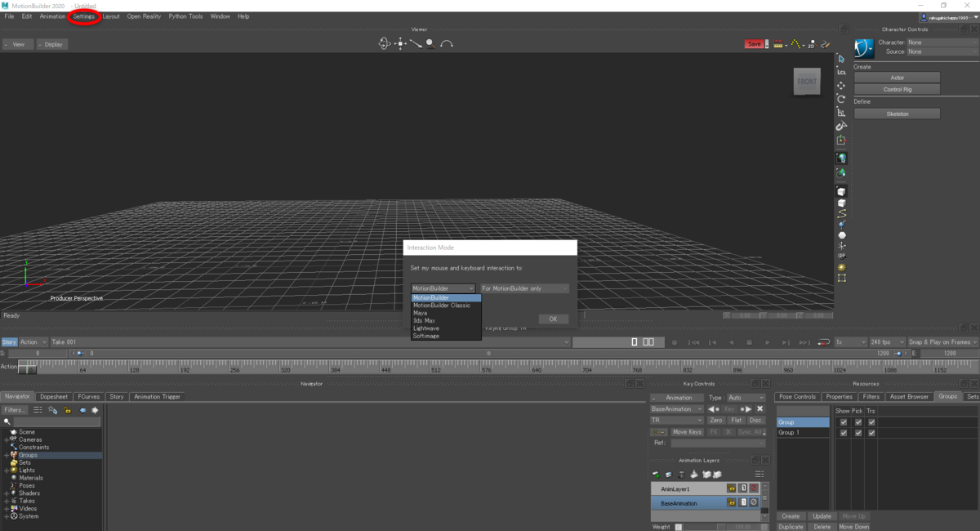Select the arrow selection tool on right toolbar
This screenshot has height=531, width=980.
[x=841, y=58]
